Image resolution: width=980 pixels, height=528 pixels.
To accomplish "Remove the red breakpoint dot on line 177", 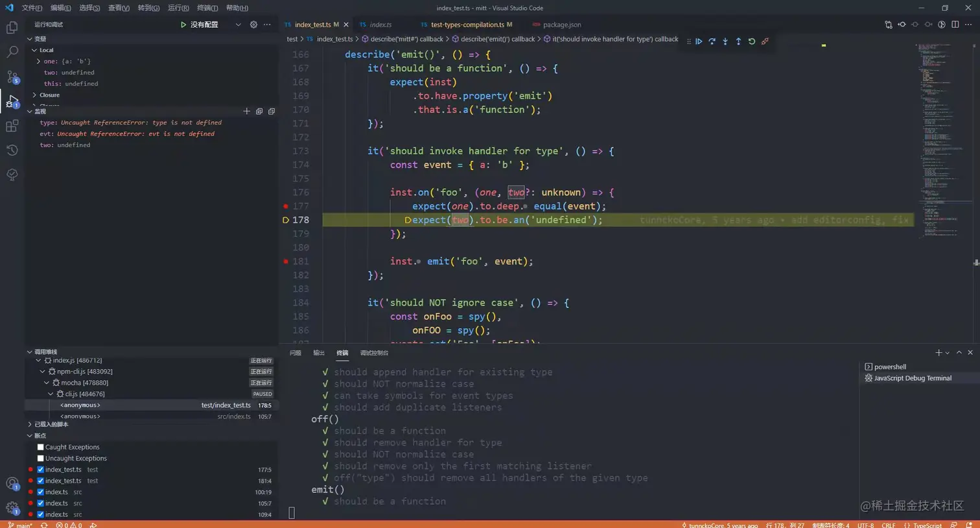I will [x=286, y=206].
